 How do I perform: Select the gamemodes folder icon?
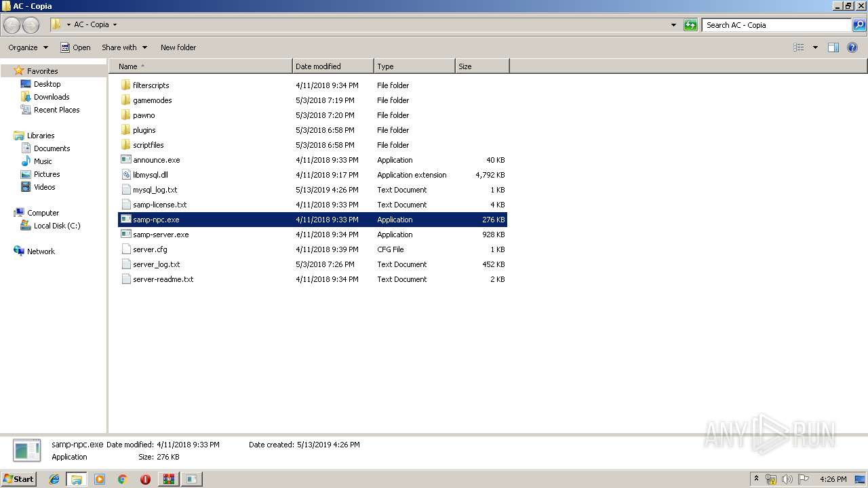coord(125,100)
